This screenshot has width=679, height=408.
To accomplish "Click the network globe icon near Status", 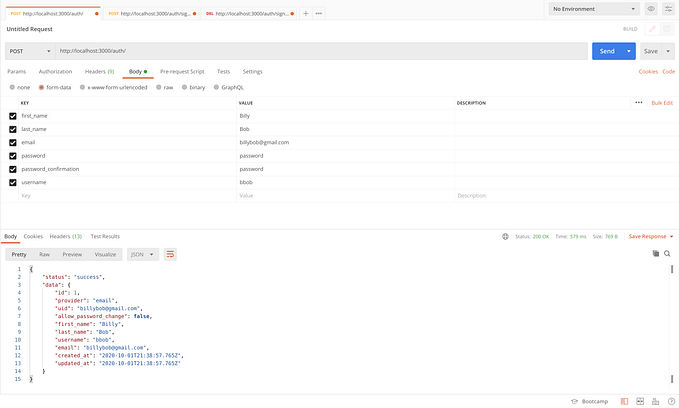I will click(505, 236).
